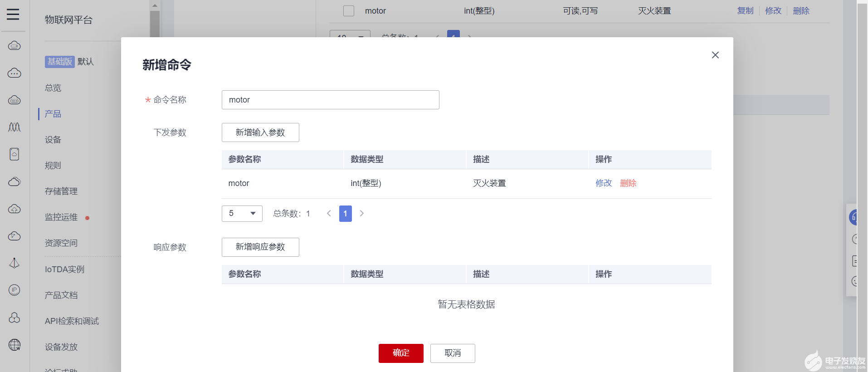Click the motor parameter name cell in the dialog
This screenshot has height=372, width=868.
(x=239, y=183)
